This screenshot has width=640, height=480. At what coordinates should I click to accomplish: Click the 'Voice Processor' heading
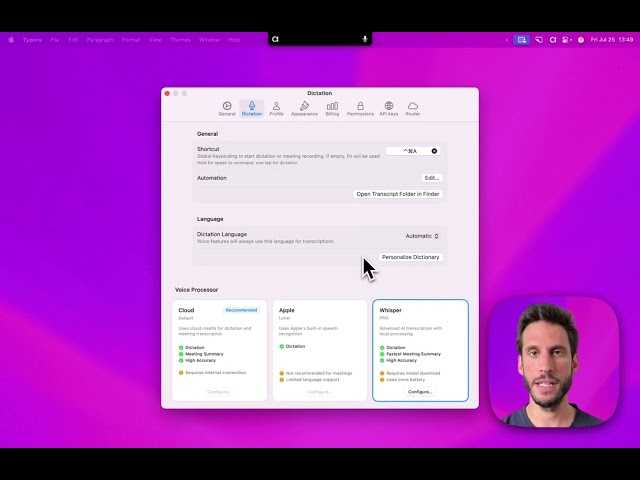point(196,290)
